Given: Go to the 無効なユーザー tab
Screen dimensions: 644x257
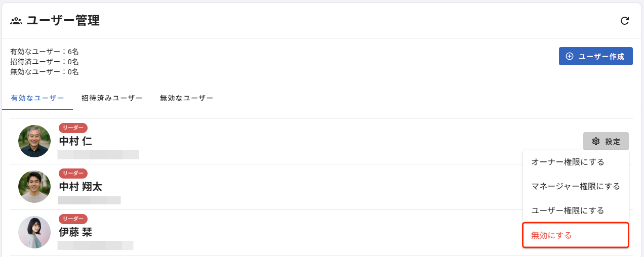Looking at the screenshot, I should [x=186, y=98].
